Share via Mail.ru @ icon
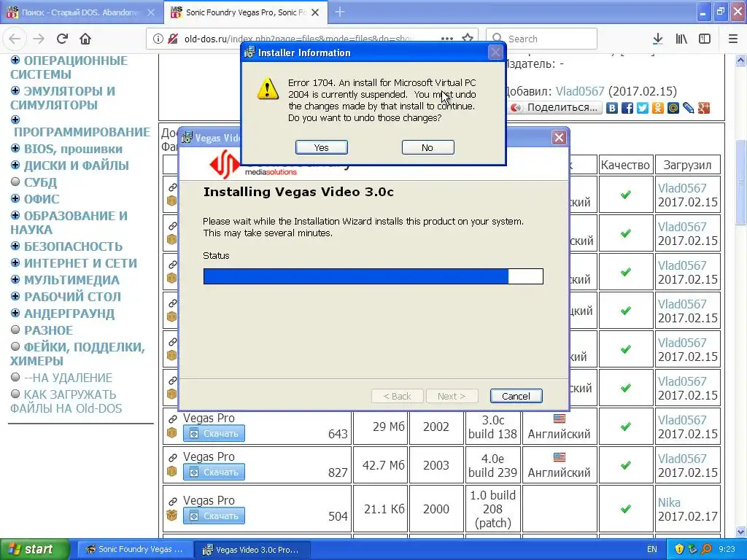 (x=673, y=108)
